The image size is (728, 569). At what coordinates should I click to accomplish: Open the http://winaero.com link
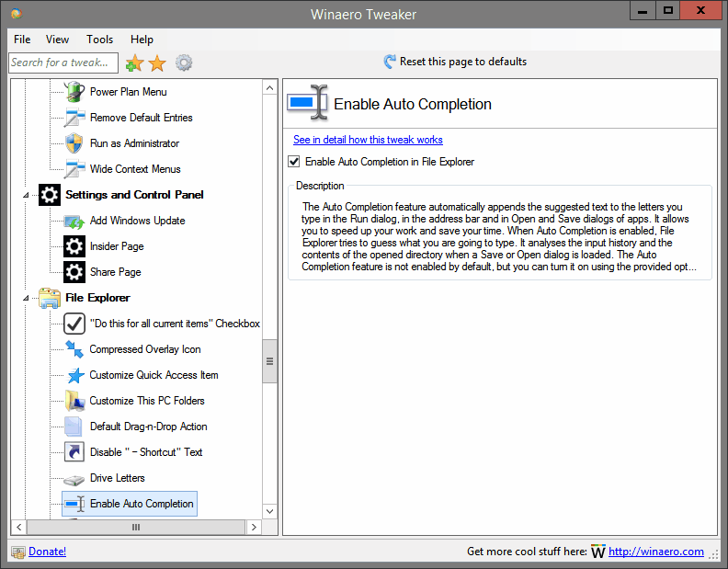tap(656, 552)
